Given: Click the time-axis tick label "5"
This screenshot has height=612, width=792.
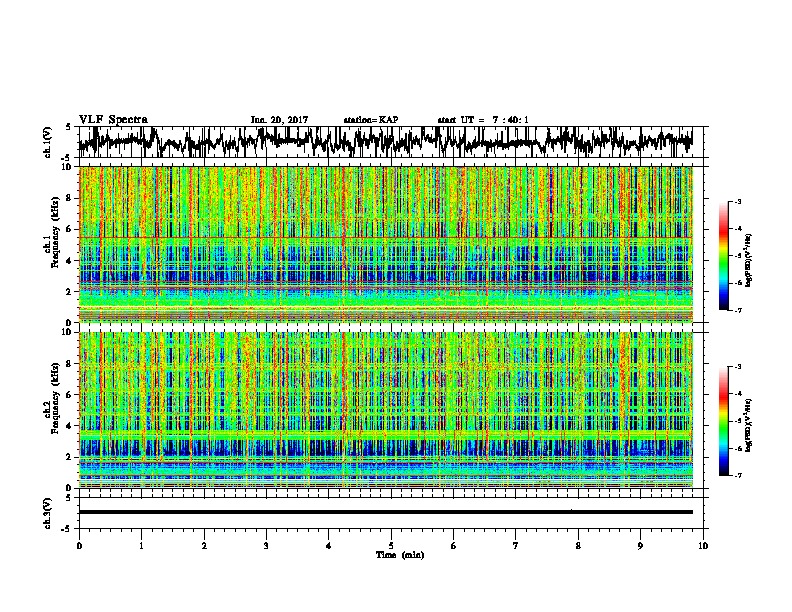Looking at the screenshot, I should tap(391, 546).
